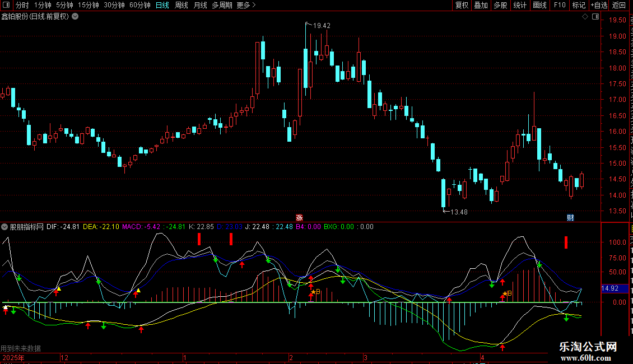Select the 60分钟 period tab
Viewport: 633px width, 364px height.
(x=140, y=5)
